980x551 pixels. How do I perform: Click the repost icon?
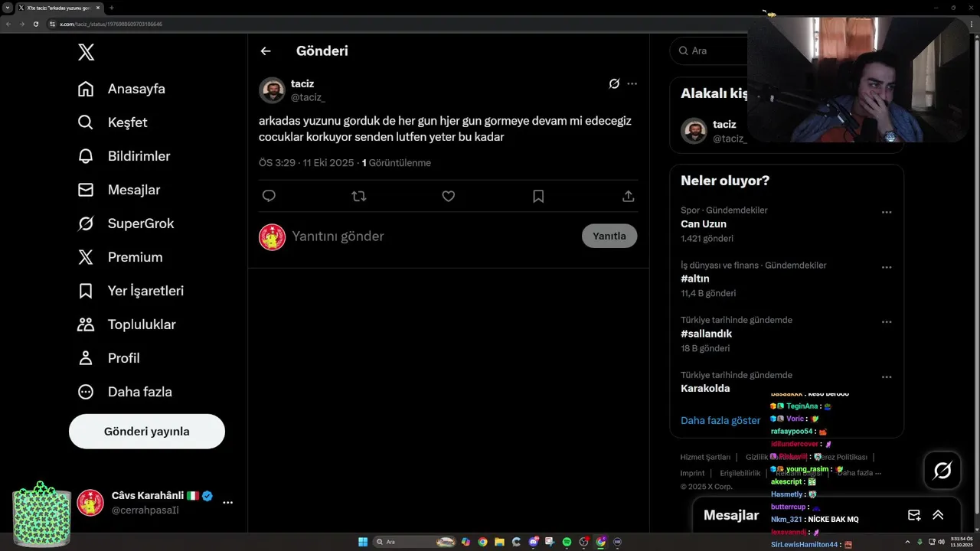(x=358, y=196)
